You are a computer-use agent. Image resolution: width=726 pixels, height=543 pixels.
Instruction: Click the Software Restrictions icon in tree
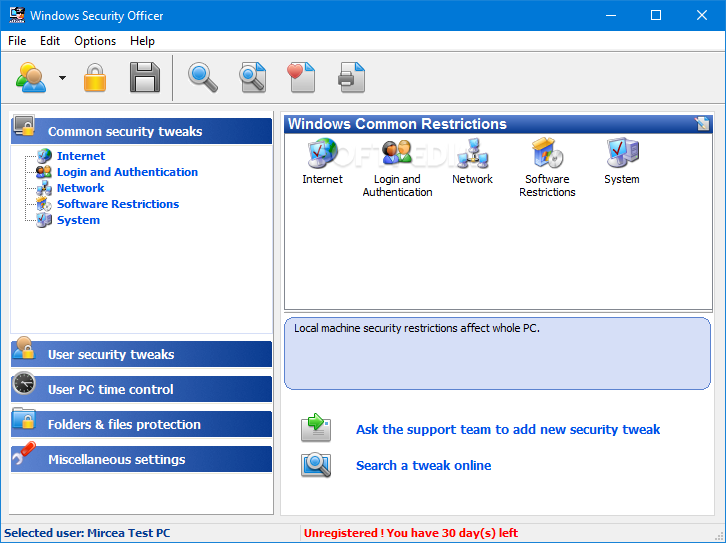(x=44, y=204)
